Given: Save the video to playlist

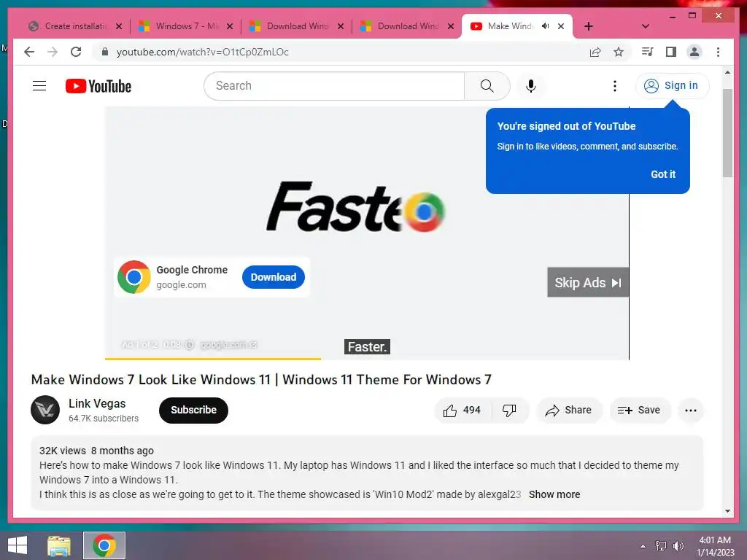Looking at the screenshot, I should point(640,410).
